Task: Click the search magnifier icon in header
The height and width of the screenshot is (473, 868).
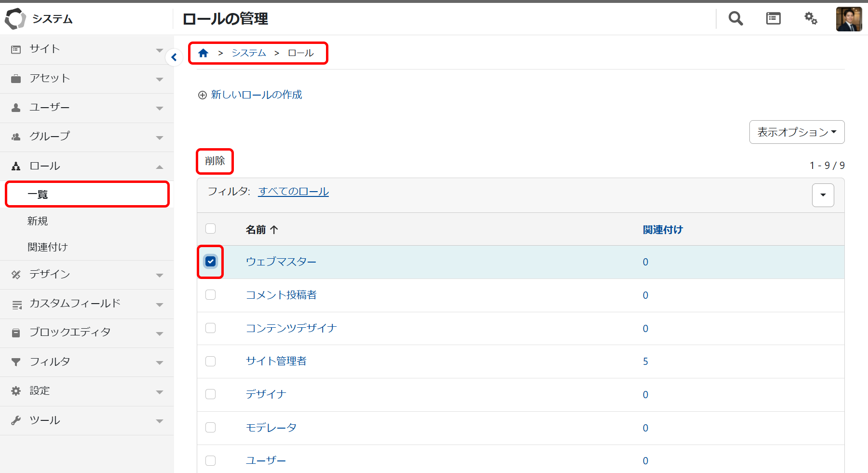Action: (735, 19)
